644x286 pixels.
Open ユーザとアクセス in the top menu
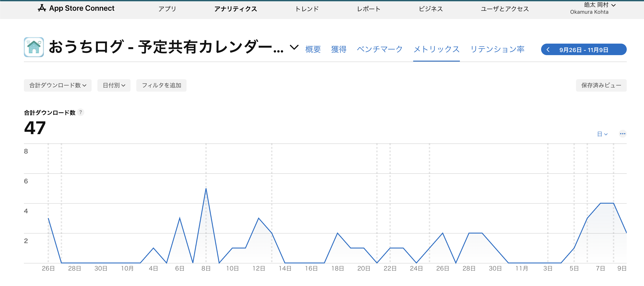[x=505, y=9]
